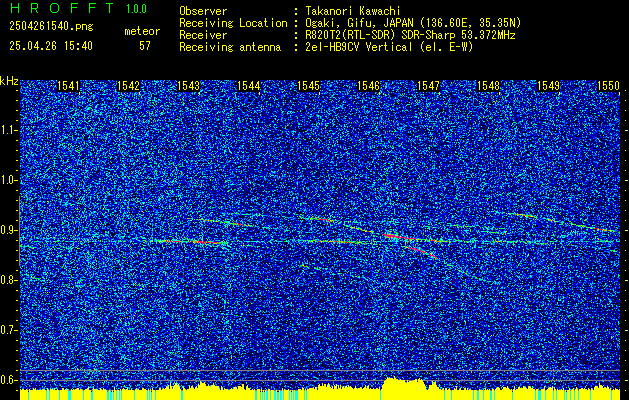The width and height of the screenshot is (629, 400).
Task: Click the meteor count 57
Action: pos(144,46)
